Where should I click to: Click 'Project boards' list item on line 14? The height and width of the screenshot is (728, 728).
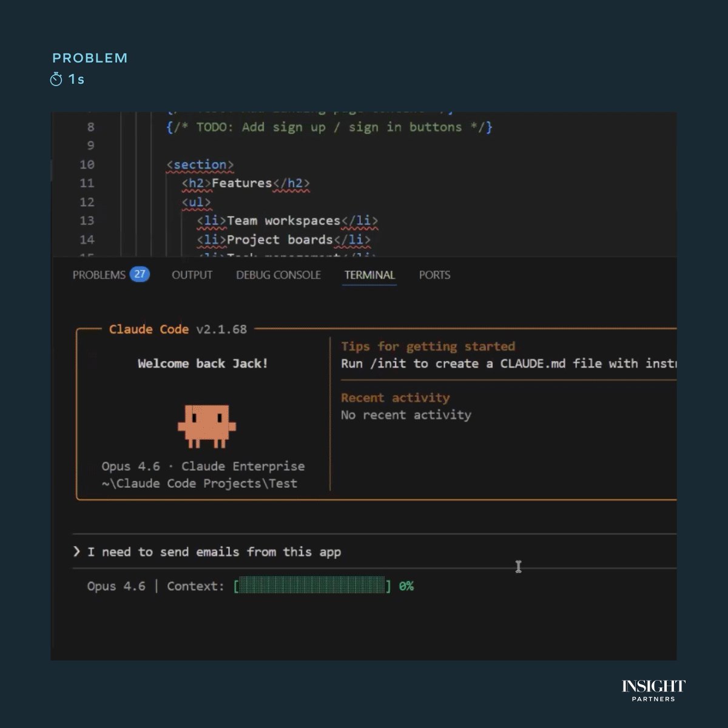point(283,240)
